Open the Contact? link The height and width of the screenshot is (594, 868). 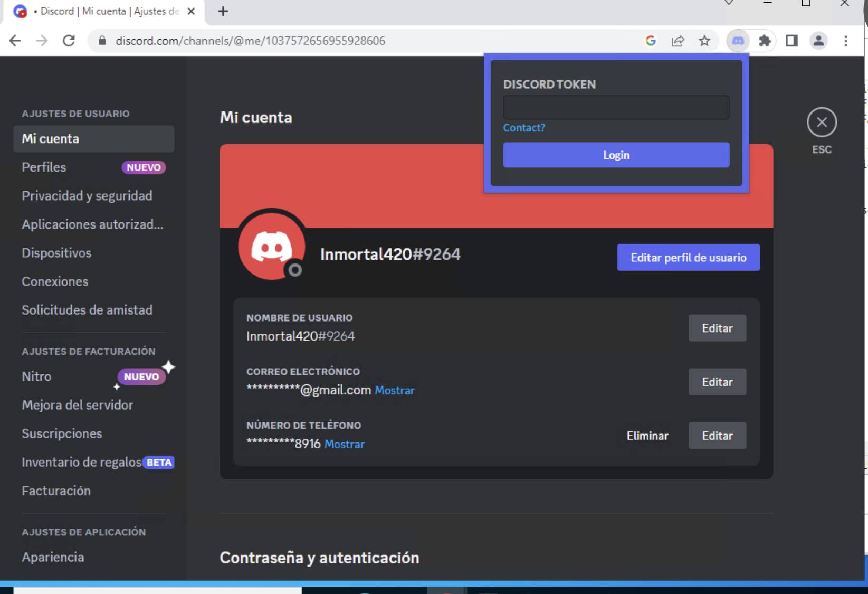click(x=523, y=128)
